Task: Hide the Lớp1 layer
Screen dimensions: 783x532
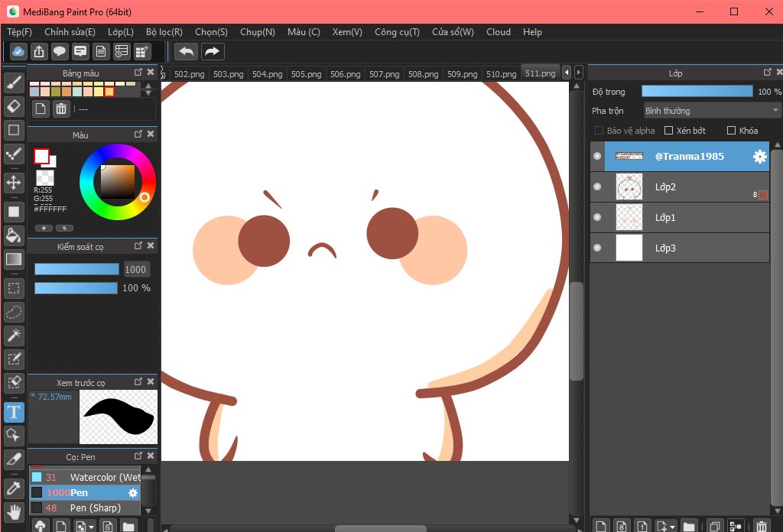Action: click(x=597, y=217)
